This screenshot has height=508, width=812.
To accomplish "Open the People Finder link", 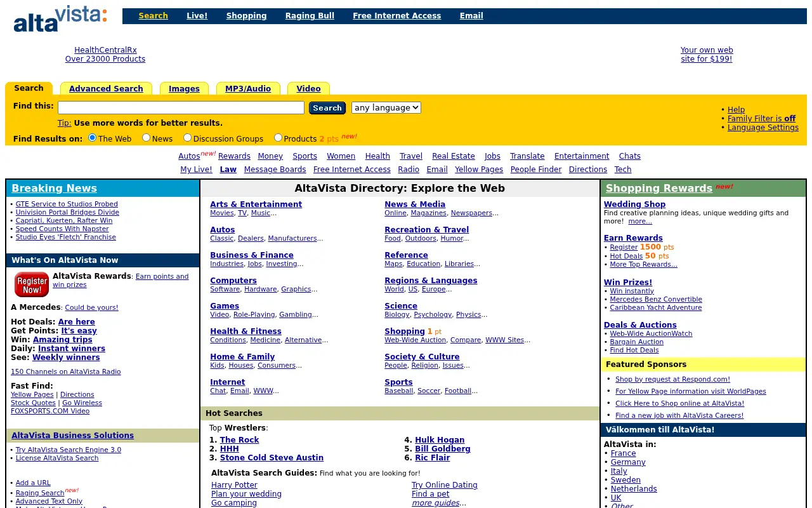I will (x=536, y=170).
